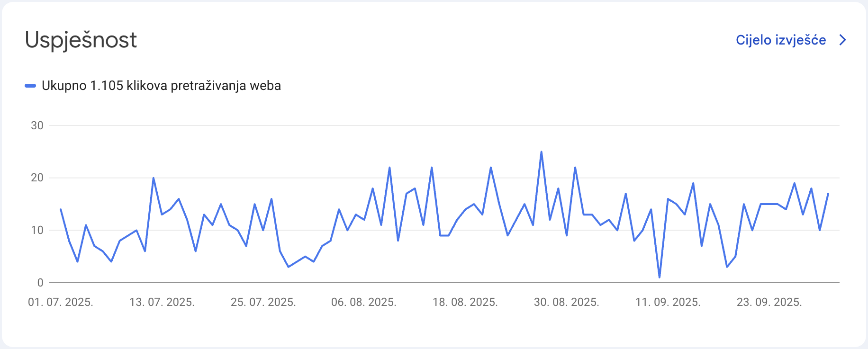Select the 06. 08. 2025. date label
Image resolution: width=868 pixels, height=349 pixels.
tap(364, 302)
